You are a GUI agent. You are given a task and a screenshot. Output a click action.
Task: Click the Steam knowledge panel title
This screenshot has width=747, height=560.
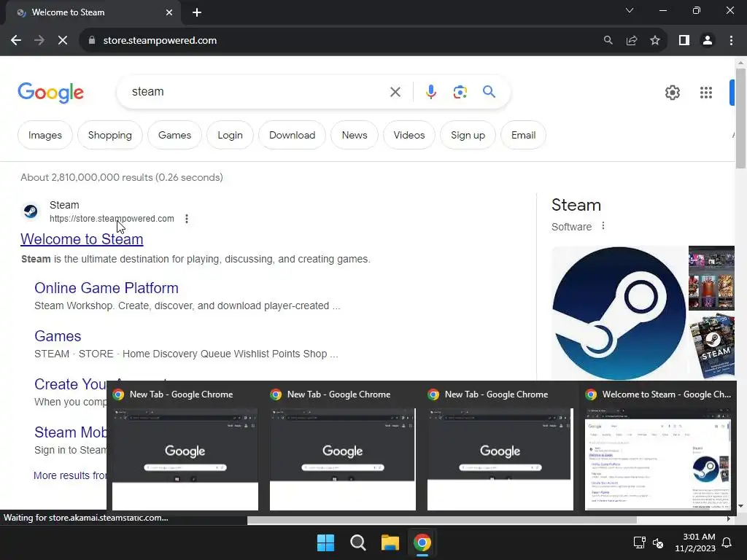click(576, 205)
